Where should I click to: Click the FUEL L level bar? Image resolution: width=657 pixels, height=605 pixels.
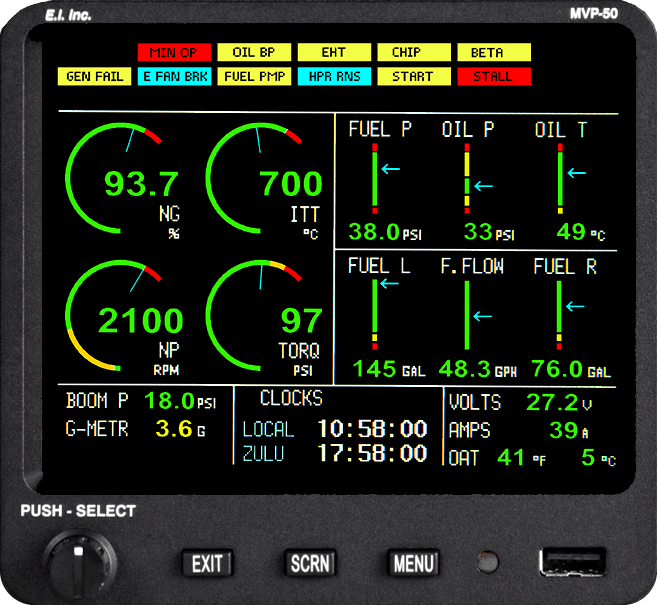375,315
